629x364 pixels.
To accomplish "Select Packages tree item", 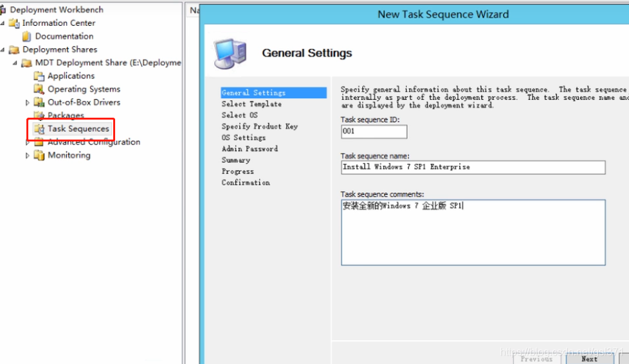I will (x=66, y=115).
